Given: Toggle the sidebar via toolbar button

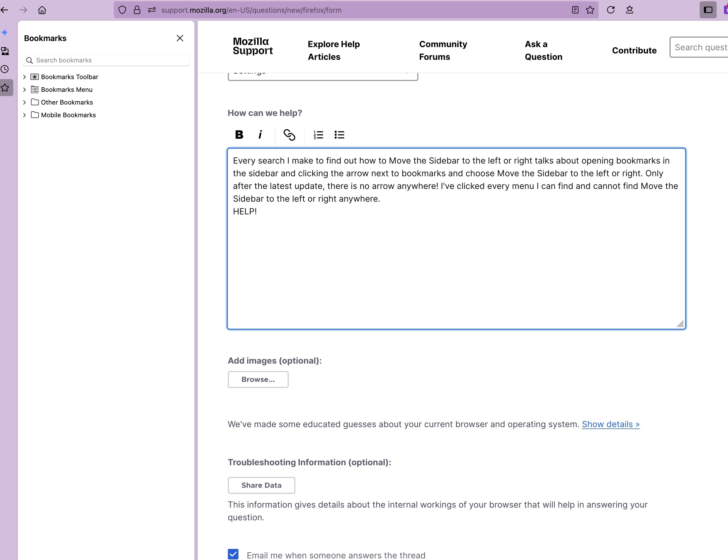Looking at the screenshot, I should [708, 10].
